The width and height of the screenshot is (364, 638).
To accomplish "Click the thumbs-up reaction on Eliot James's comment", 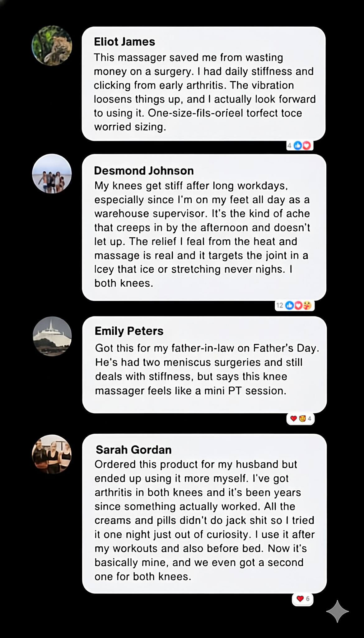I will point(298,145).
